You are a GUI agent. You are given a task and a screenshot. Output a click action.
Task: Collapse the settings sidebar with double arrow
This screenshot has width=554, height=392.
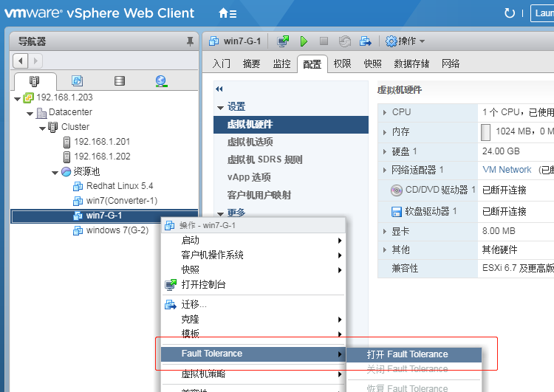(219, 89)
